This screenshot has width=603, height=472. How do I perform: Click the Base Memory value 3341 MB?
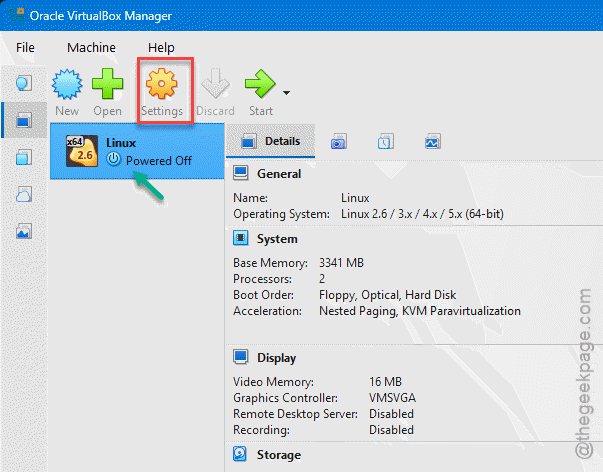pos(341,263)
